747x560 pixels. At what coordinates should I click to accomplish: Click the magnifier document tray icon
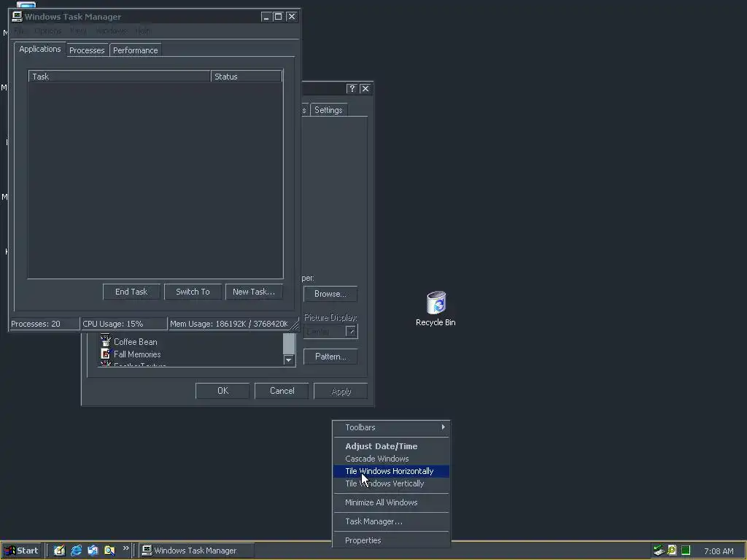[x=672, y=551]
